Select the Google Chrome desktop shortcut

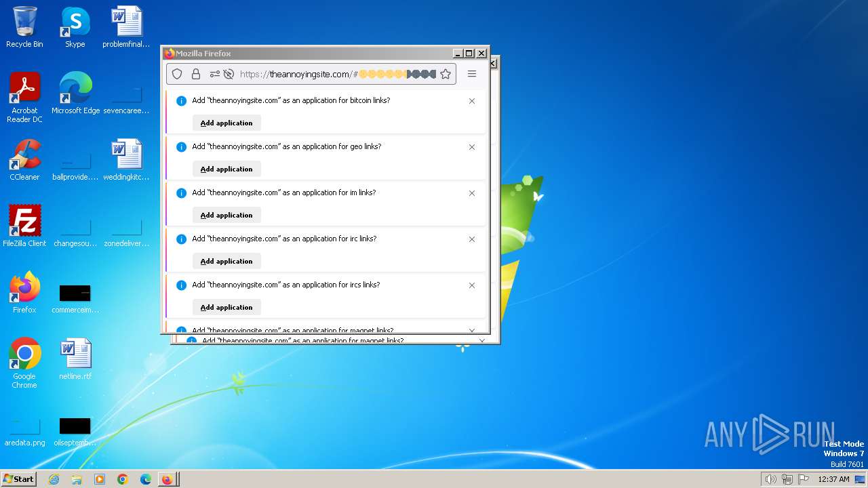click(24, 363)
